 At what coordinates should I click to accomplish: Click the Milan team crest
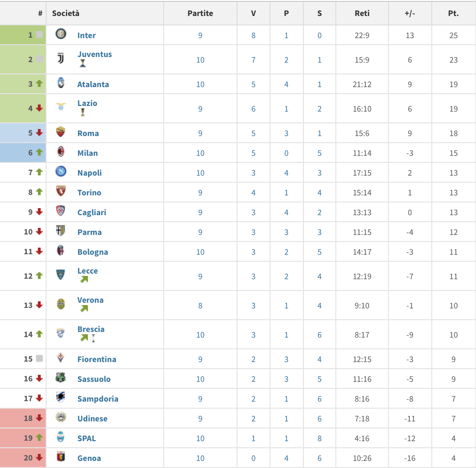click(x=61, y=152)
